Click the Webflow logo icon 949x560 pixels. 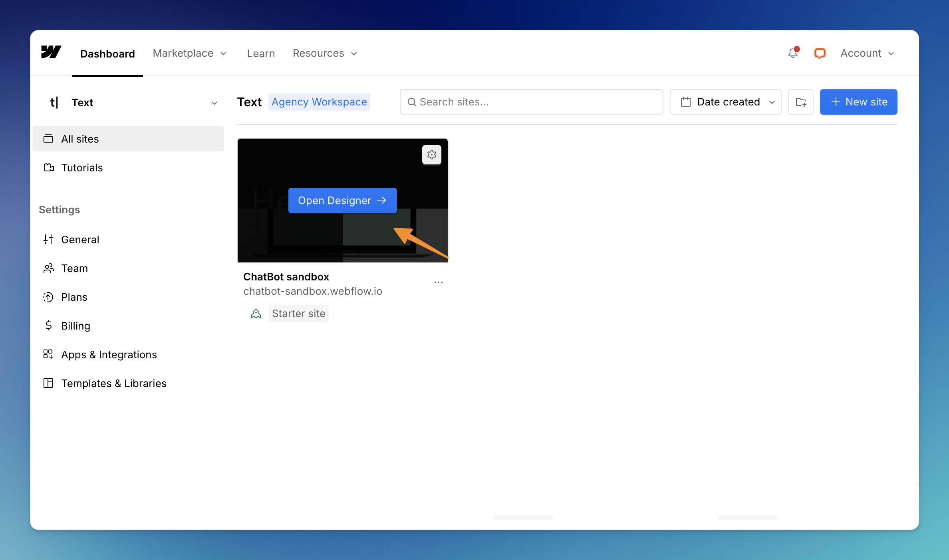(x=51, y=52)
